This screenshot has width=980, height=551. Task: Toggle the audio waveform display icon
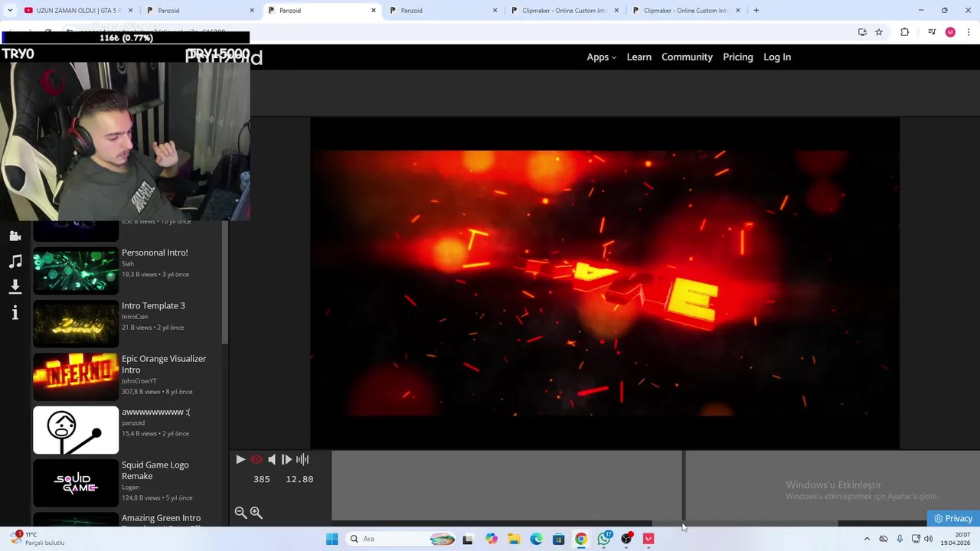pyautogui.click(x=302, y=459)
